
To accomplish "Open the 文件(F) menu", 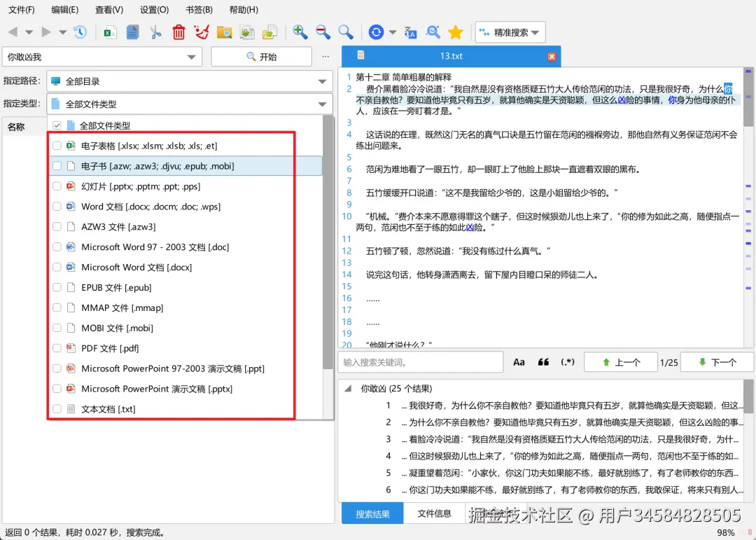I will [x=22, y=10].
